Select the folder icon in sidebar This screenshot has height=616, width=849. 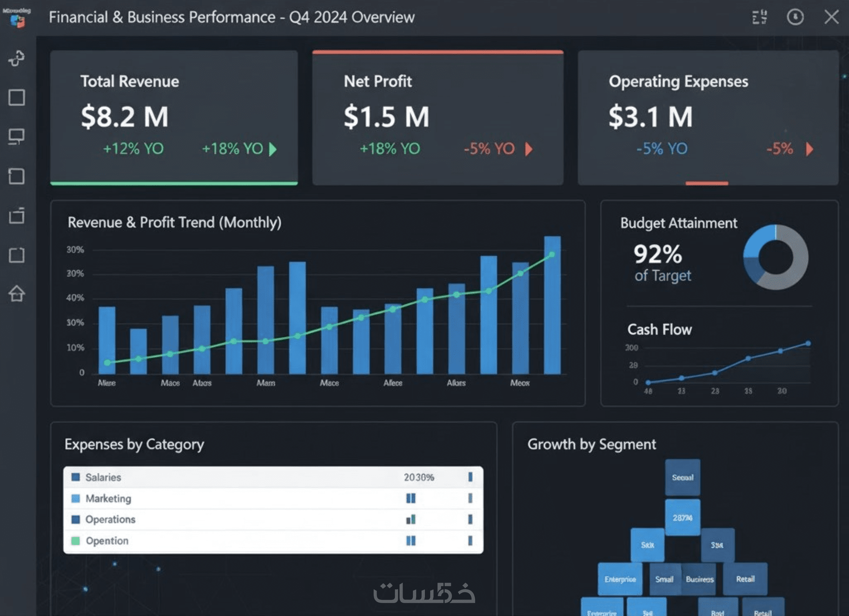tap(17, 216)
